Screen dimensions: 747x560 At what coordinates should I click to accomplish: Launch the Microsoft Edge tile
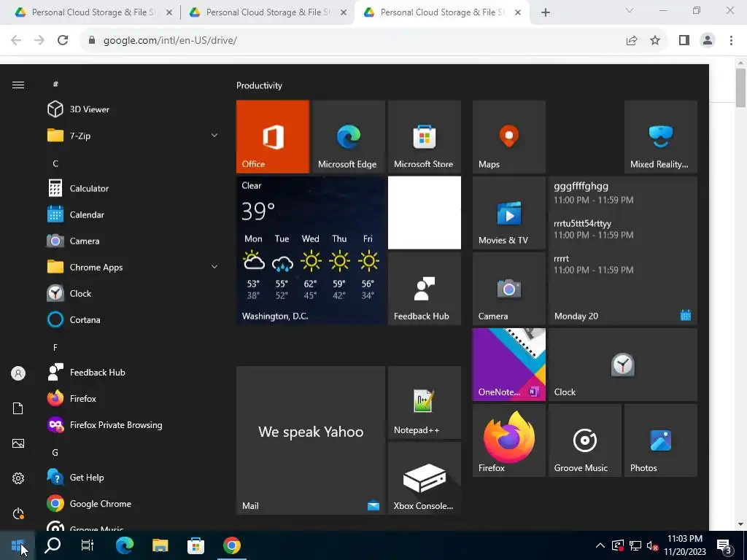(348, 136)
